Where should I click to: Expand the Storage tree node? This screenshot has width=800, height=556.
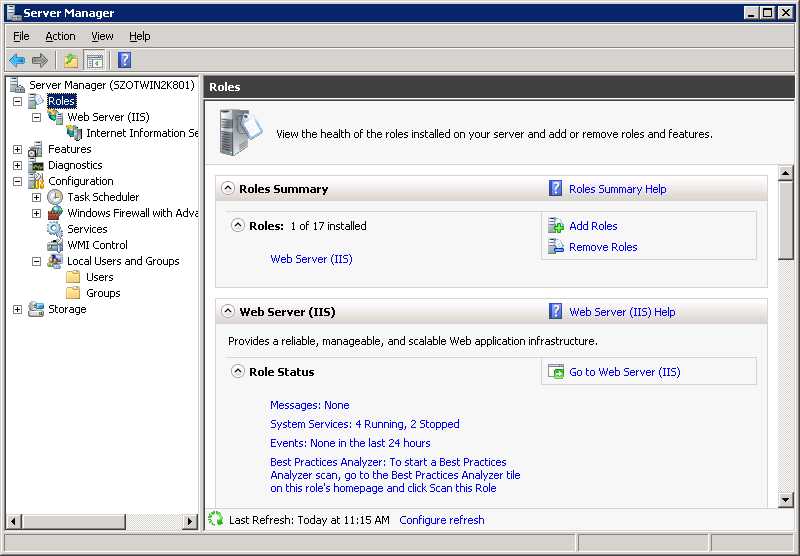click(x=17, y=309)
